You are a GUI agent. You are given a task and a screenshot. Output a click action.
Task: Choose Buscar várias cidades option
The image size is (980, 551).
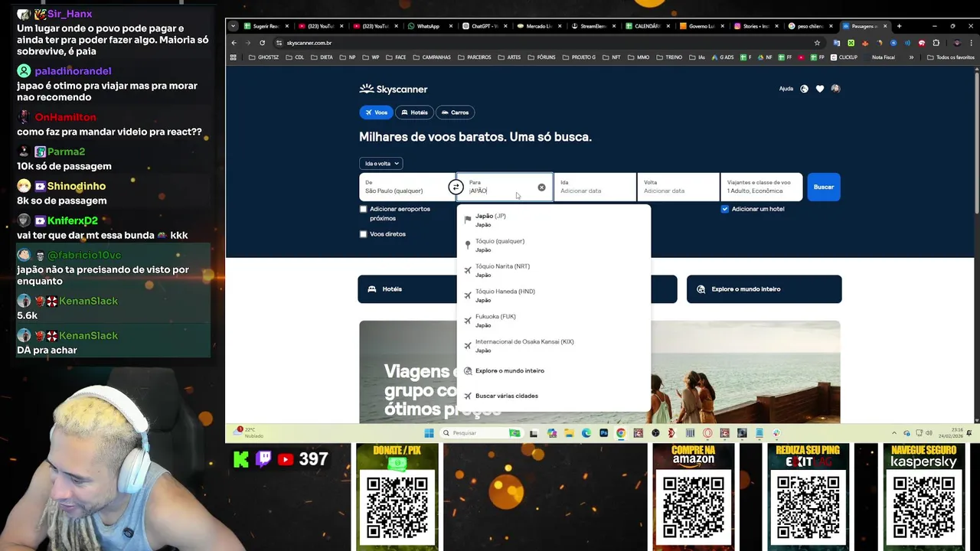554,396
